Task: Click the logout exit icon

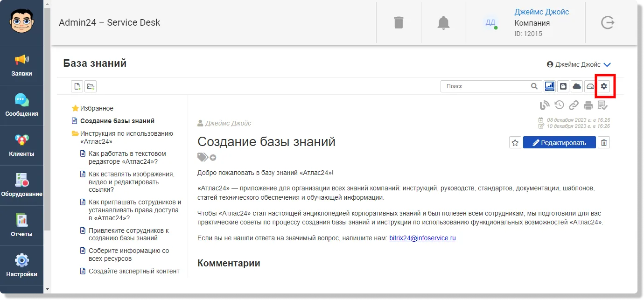Action: pyautogui.click(x=608, y=22)
